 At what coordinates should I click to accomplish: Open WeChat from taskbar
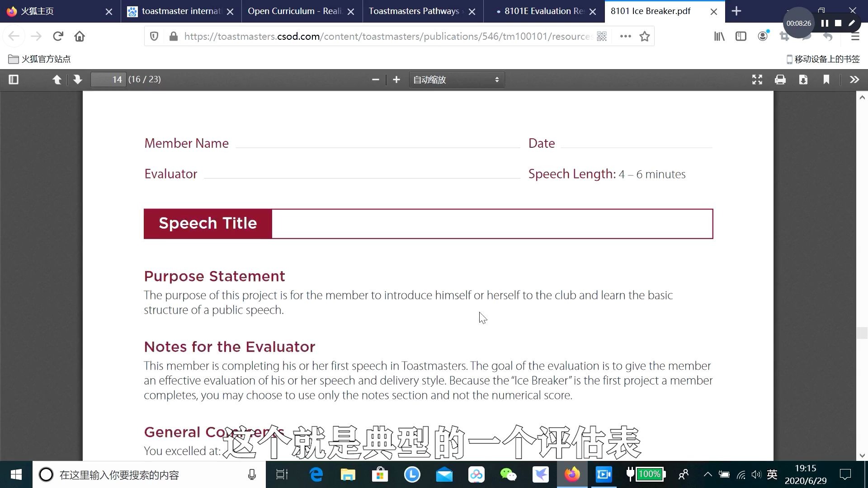click(508, 474)
